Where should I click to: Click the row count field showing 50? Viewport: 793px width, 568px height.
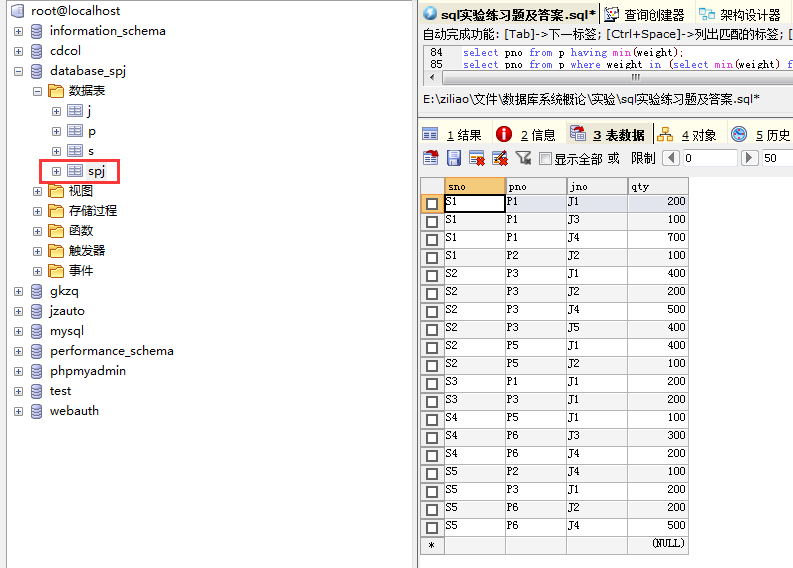(777, 158)
